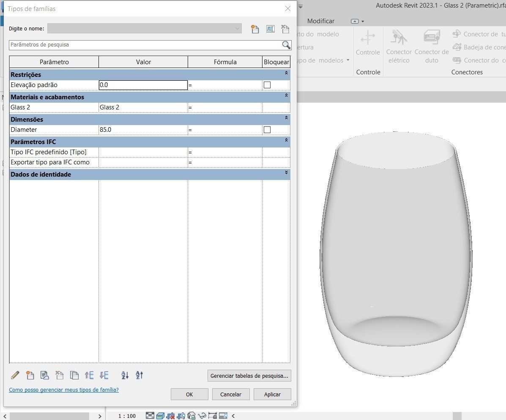Image resolution: width=506 pixels, height=420 pixels.
Task: Click the left scroll arrow at bottom
Action: (x=5, y=416)
